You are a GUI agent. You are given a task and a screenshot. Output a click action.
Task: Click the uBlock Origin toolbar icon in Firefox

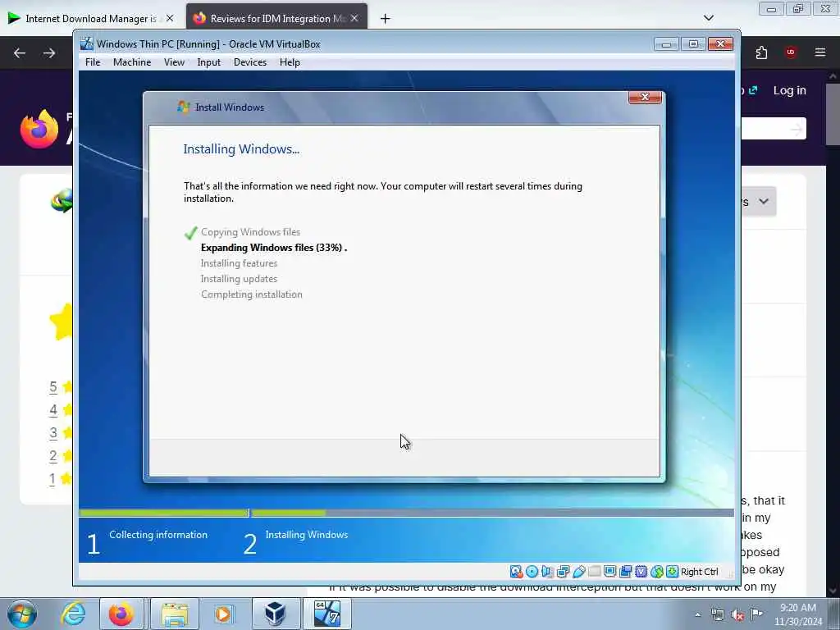[790, 52]
